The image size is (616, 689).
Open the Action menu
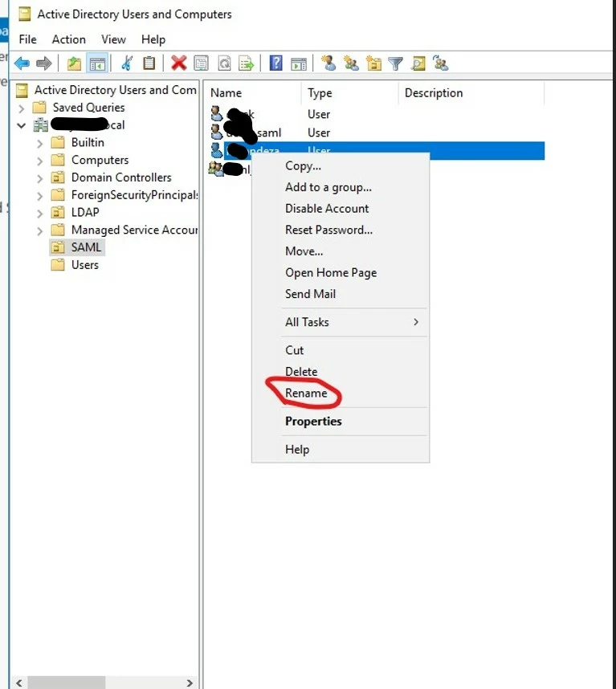click(68, 39)
